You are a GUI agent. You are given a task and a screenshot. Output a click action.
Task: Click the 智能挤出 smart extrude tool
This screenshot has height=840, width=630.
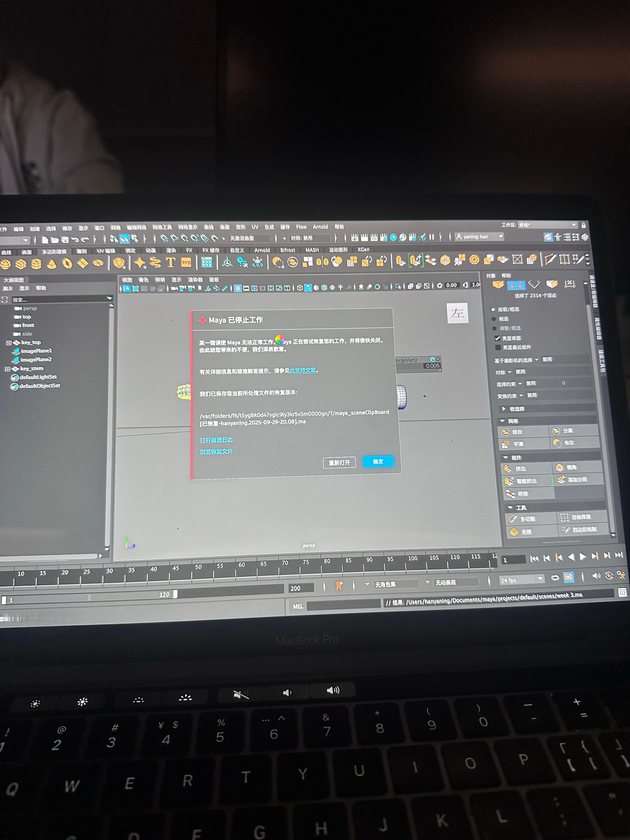(x=526, y=481)
